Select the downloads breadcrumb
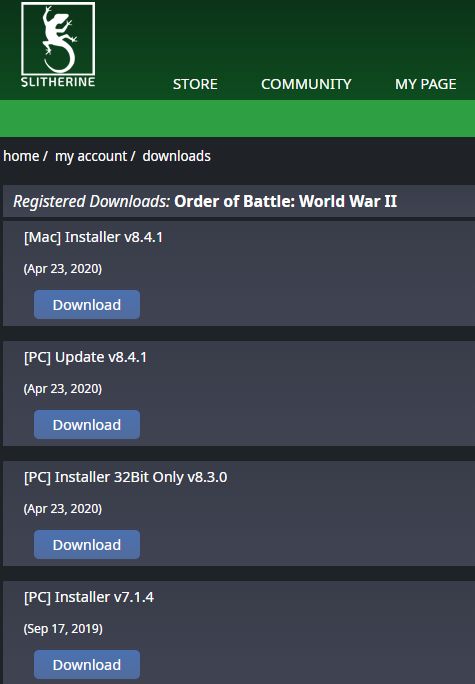 click(x=177, y=156)
